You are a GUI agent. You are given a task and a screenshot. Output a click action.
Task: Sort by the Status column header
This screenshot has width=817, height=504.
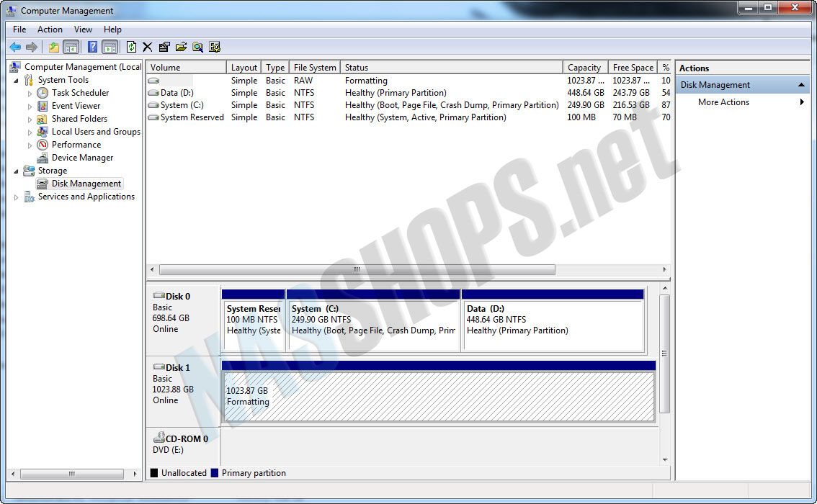click(452, 68)
